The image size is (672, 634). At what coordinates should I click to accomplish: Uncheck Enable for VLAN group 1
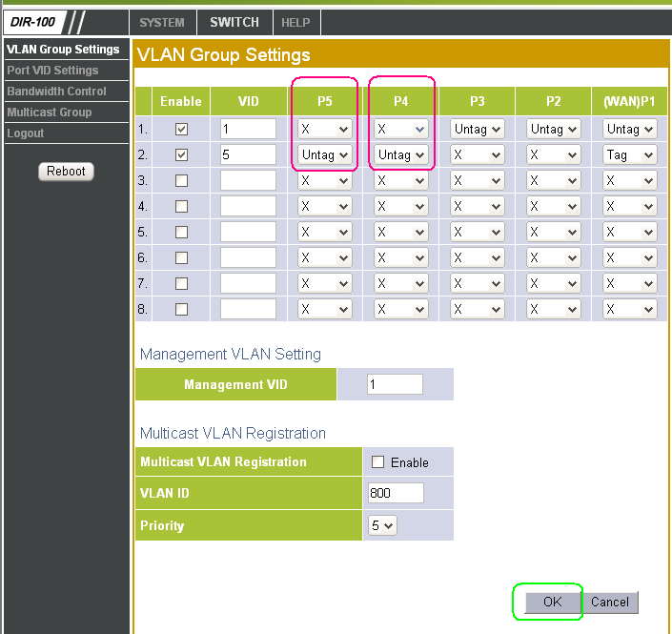coord(181,129)
